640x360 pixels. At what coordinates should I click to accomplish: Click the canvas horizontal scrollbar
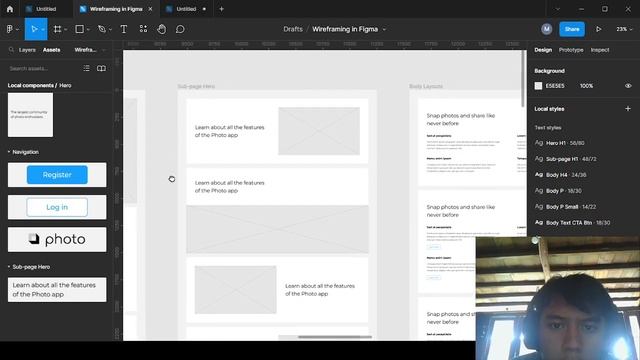click(335, 337)
